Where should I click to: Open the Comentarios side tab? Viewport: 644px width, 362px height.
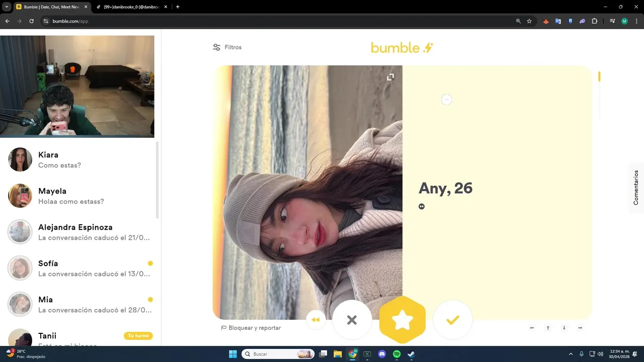(x=636, y=188)
